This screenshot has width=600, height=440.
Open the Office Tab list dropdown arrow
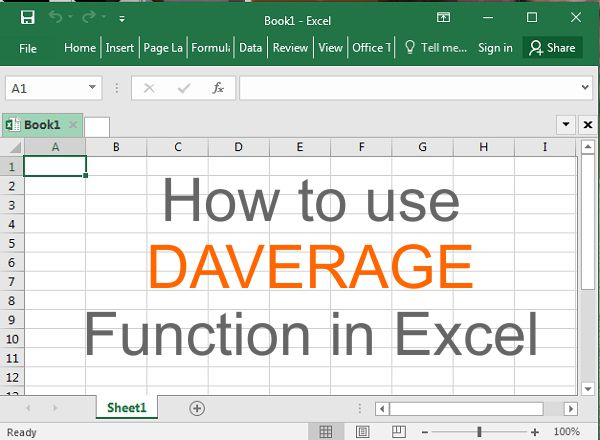[566, 124]
